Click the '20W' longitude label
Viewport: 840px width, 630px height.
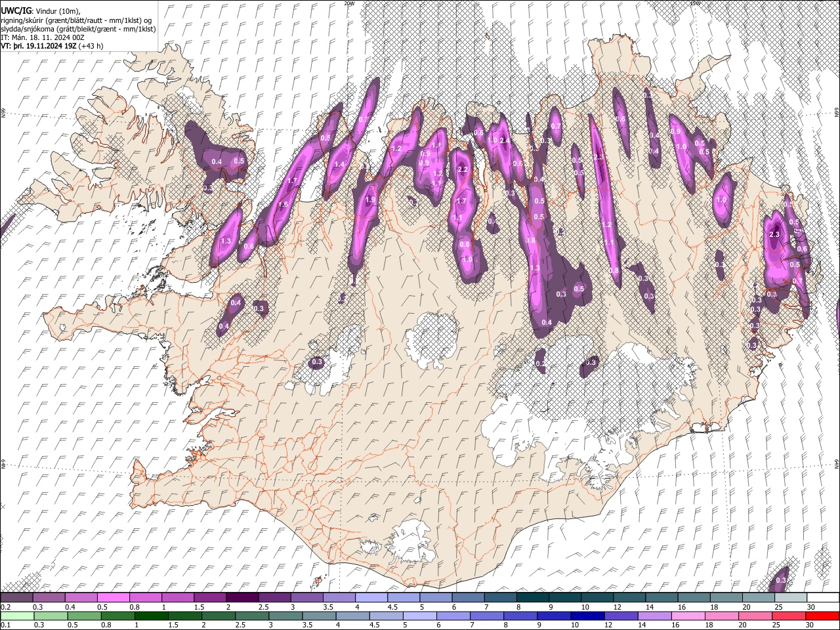pos(348,3)
